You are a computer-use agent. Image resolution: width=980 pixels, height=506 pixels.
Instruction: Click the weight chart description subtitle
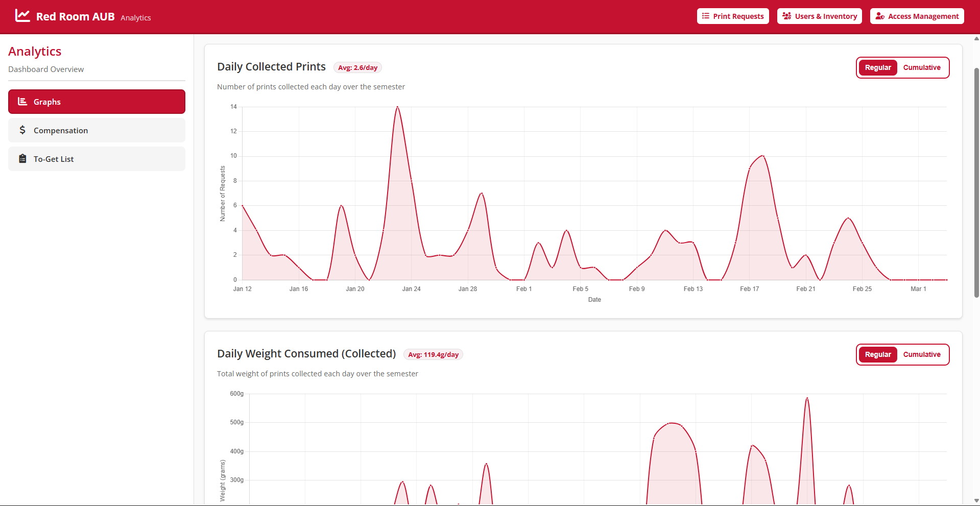tap(318, 374)
